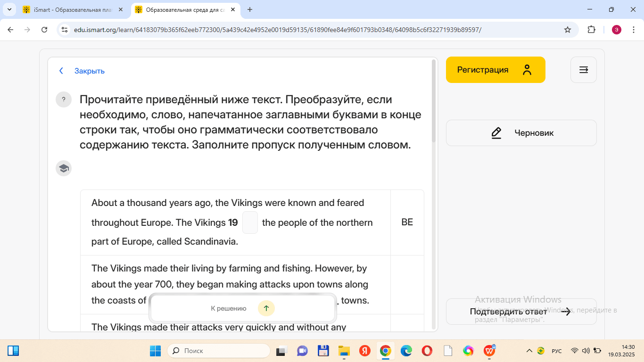Click the site information icon in the address bar
The image size is (644, 362).
pyautogui.click(x=65, y=30)
